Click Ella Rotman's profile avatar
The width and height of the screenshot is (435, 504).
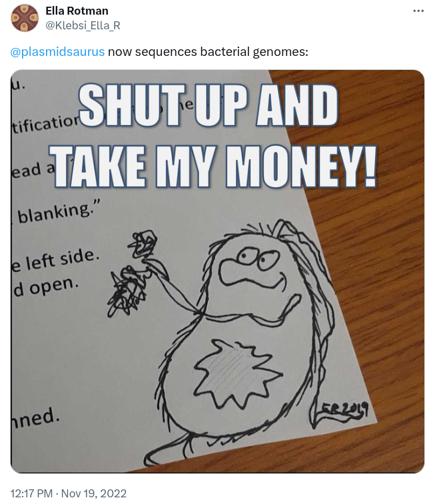click(25, 18)
